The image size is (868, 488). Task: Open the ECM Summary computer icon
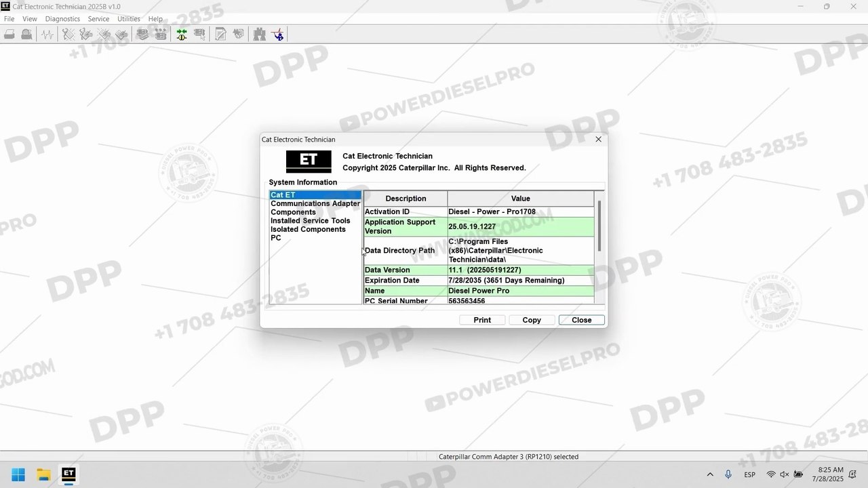(x=142, y=34)
